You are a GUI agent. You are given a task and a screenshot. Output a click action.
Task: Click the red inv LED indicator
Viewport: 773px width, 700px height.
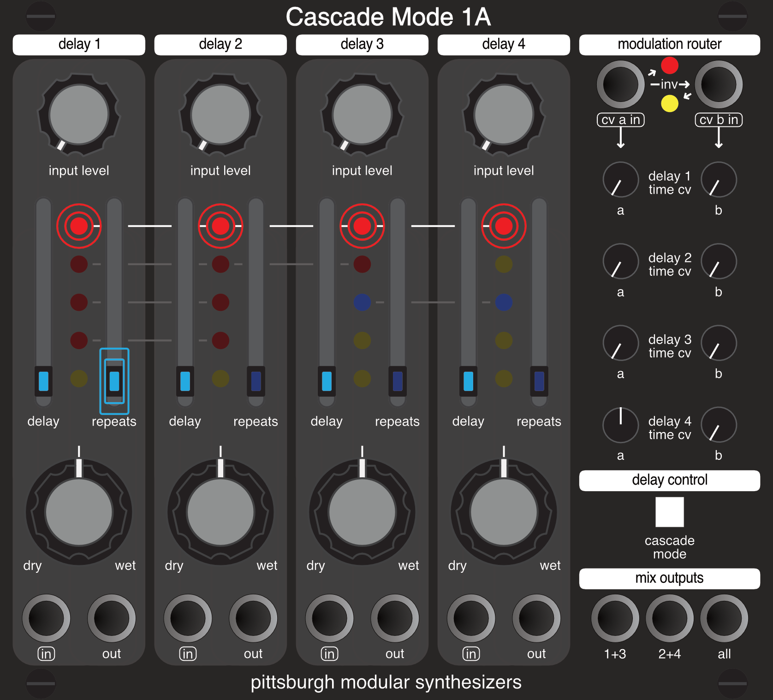click(x=670, y=65)
